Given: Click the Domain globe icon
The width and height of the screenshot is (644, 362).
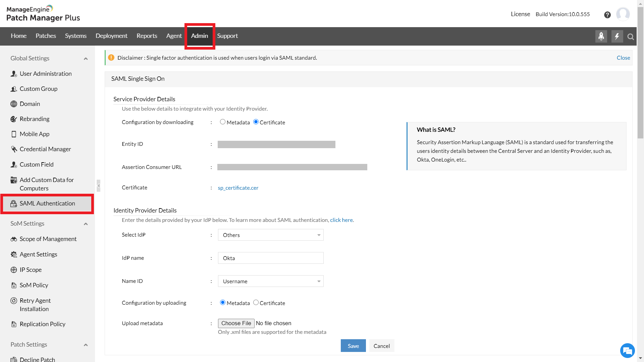Looking at the screenshot, I should [14, 104].
